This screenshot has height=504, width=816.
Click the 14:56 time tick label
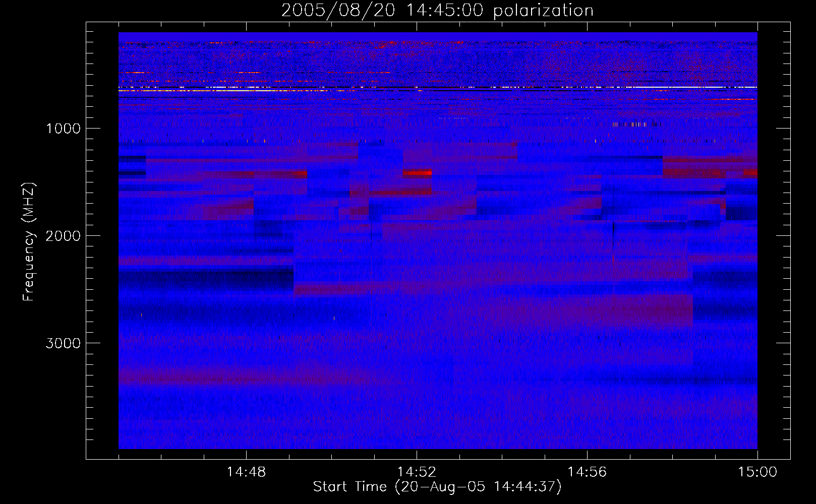coord(587,472)
